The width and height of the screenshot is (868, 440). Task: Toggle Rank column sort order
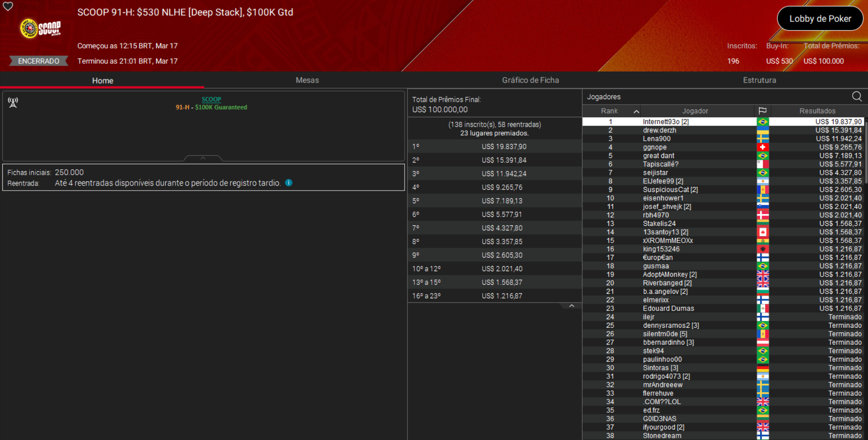tap(637, 110)
